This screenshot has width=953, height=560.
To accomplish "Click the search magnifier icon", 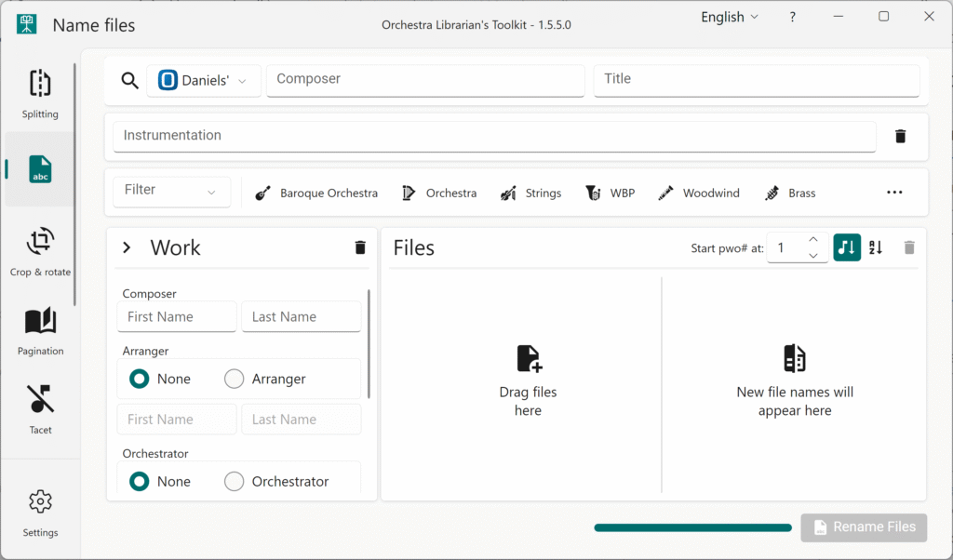I will [x=129, y=80].
